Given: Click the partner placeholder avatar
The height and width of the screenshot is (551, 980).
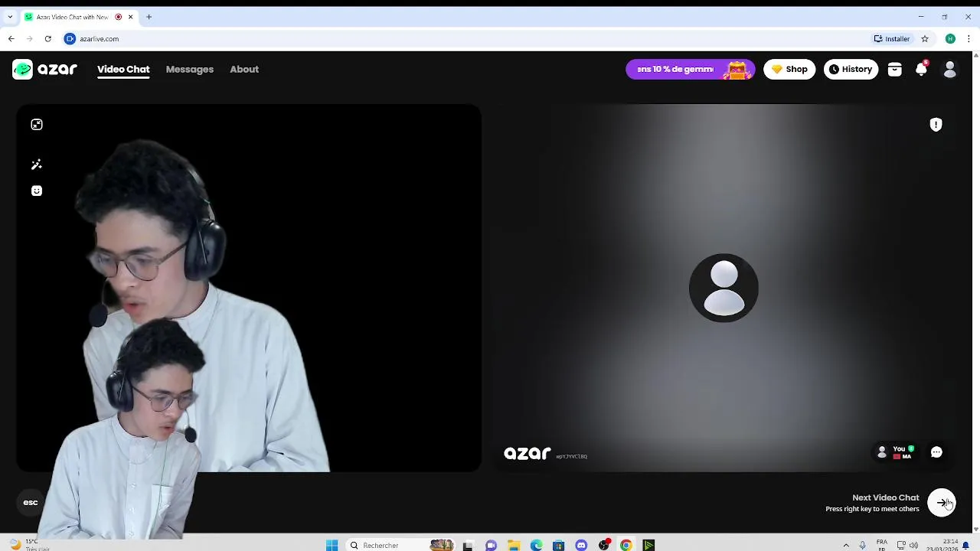Looking at the screenshot, I should [724, 288].
